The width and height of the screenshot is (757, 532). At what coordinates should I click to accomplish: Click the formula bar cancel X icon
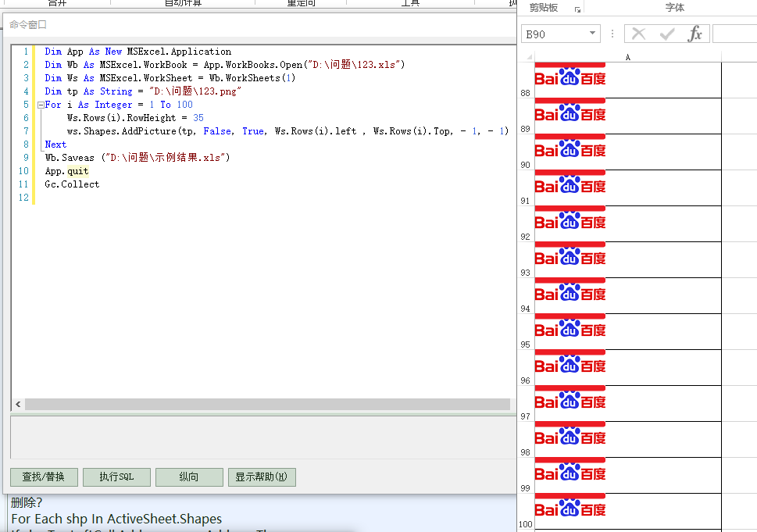coord(638,34)
